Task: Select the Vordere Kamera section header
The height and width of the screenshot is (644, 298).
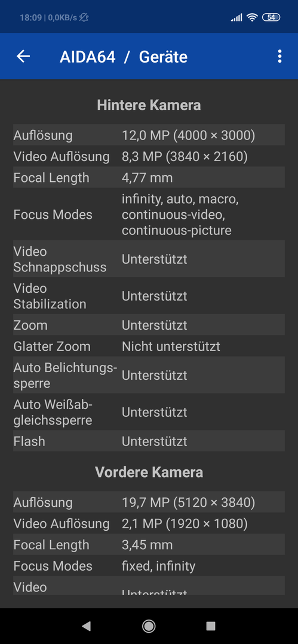Action: tap(149, 472)
